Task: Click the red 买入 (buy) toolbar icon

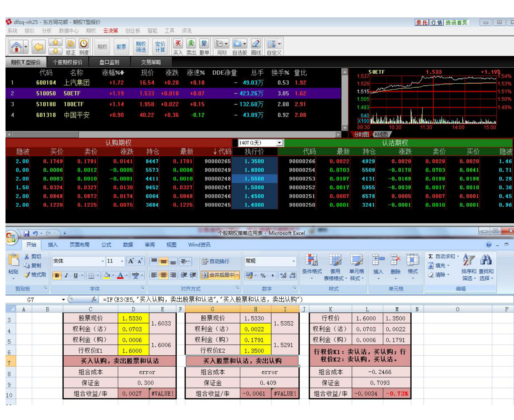Action: pos(178,44)
